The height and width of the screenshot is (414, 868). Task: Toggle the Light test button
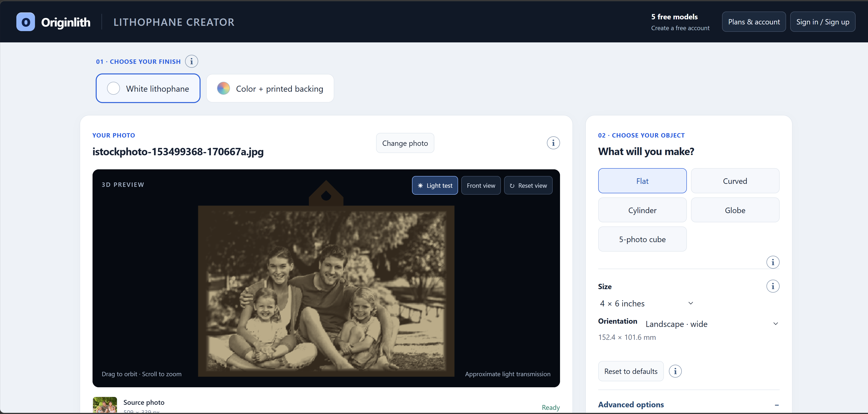[435, 185]
